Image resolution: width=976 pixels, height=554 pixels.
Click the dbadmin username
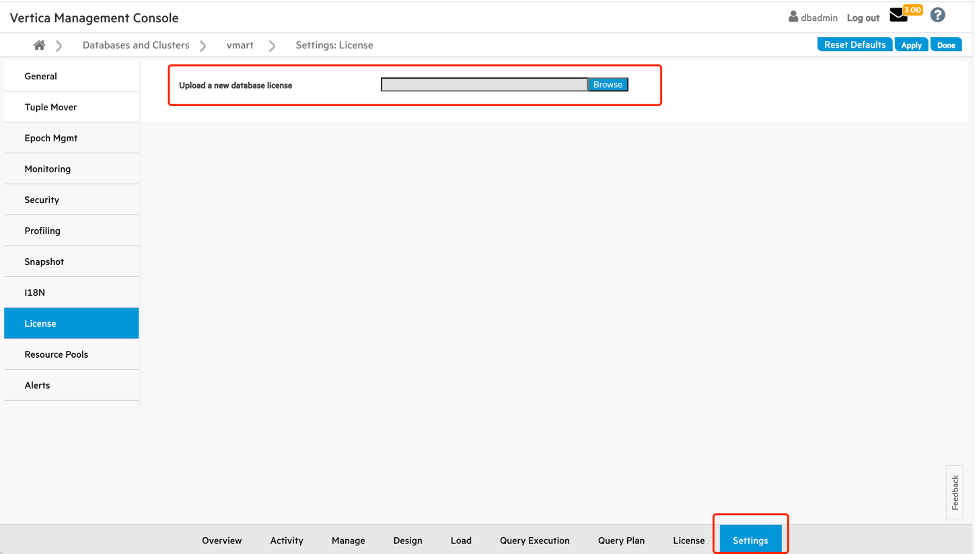tap(819, 18)
